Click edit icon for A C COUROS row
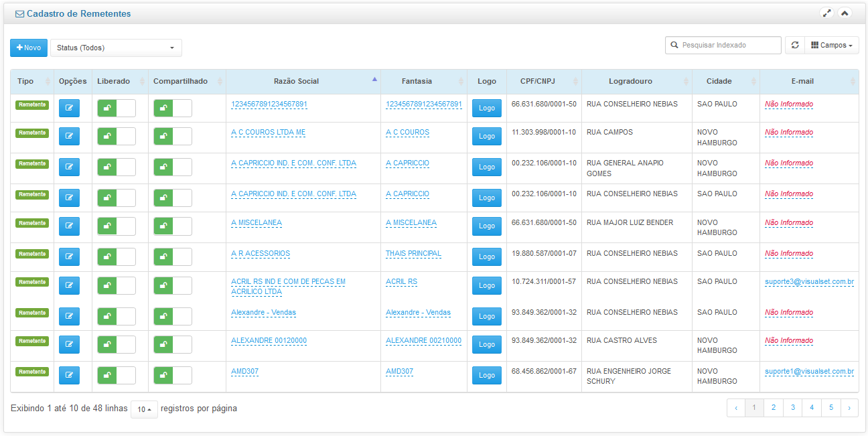The width and height of the screenshot is (868, 436). (x=69, y=137)
